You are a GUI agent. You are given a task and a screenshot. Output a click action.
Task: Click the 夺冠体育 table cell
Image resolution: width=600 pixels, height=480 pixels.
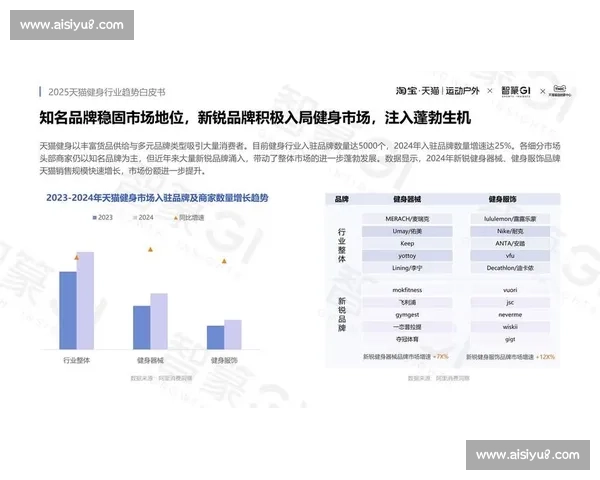click(407, 339)
